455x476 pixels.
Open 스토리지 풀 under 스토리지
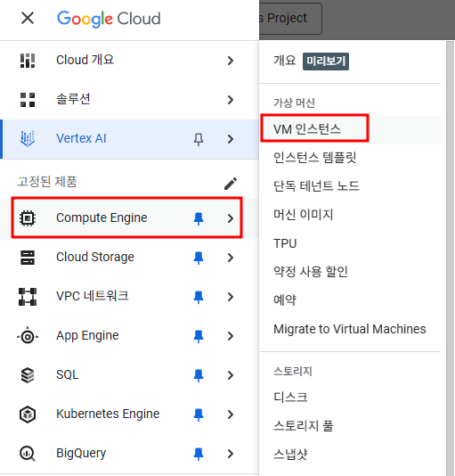(x=350, y=426)
